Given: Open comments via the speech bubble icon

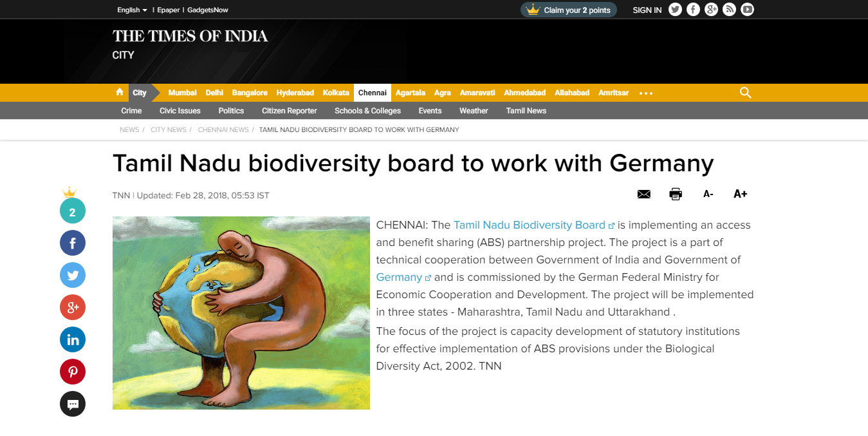Looking at the screenshot, I should pos(73,404).
